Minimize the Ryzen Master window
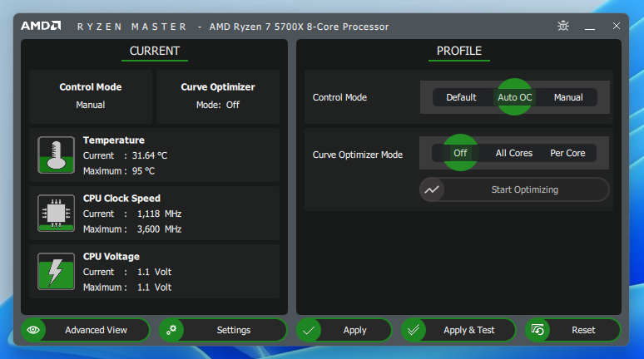644x359 pixels. [x=590, y=29]
